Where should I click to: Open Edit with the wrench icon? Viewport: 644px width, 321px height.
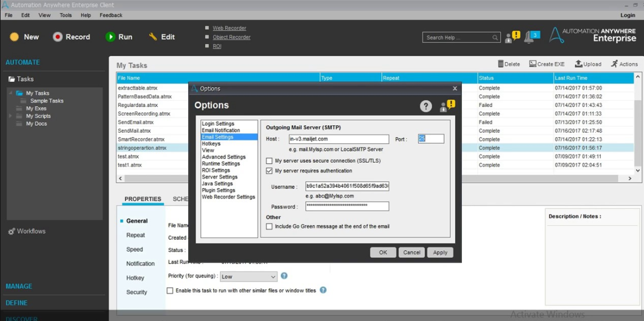coord(153,37)
